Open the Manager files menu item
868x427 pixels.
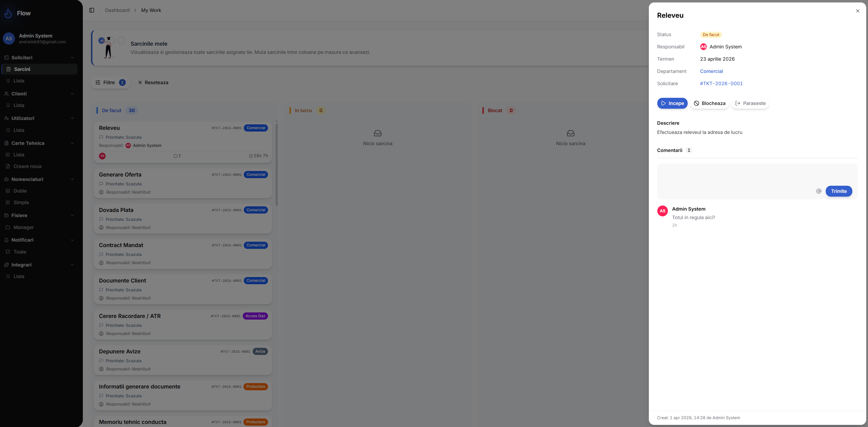[24, 227]
